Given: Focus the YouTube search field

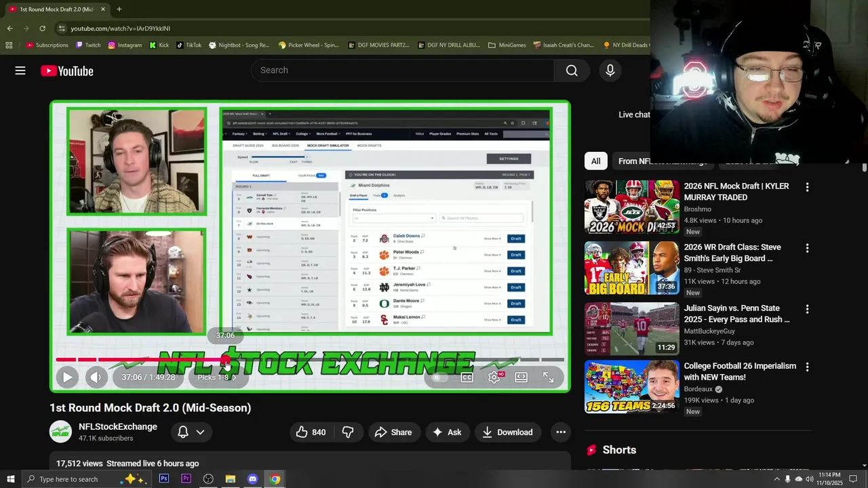Looking at the screenshot, I should click(403, 70).
